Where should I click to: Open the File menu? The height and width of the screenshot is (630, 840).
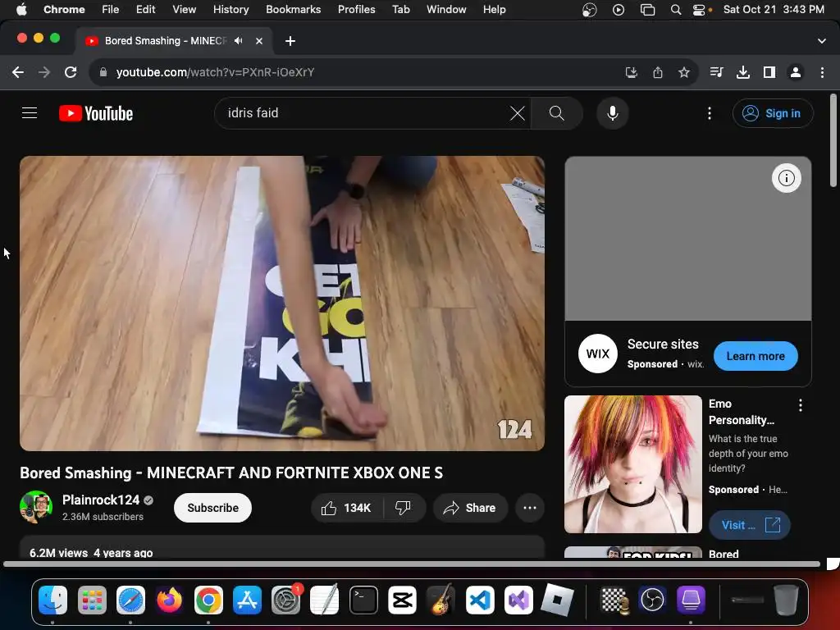111,10
